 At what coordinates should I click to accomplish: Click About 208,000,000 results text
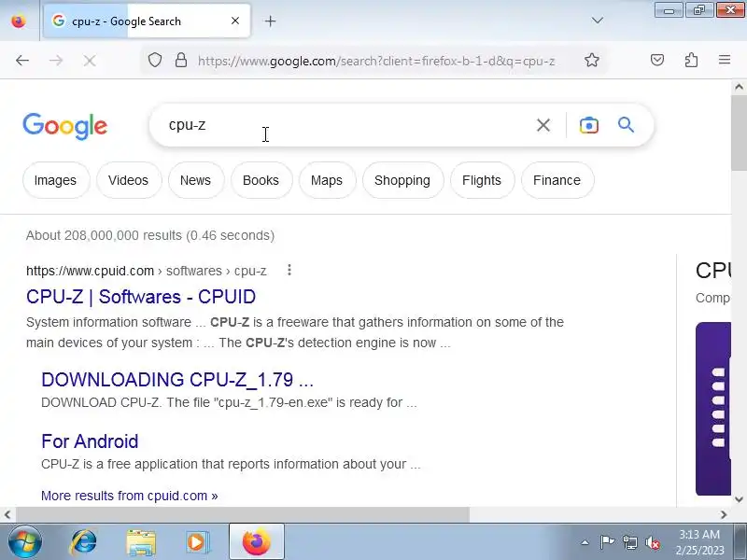coord(150,235)
